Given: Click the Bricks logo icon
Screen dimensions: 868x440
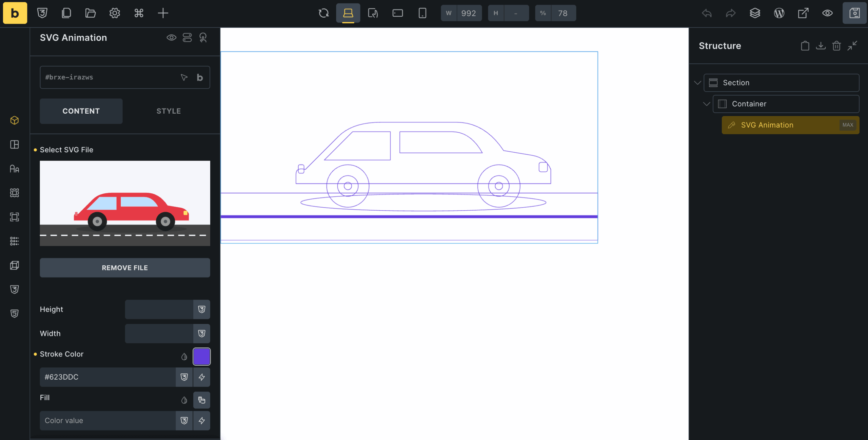Looking at the screenshot, I should click(15, 13).
